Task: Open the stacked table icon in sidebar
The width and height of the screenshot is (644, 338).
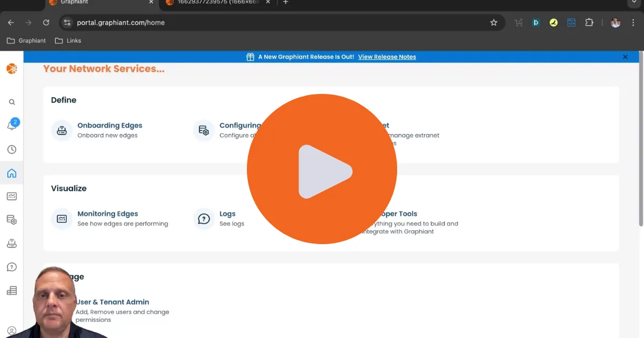Action: [12, 291]
